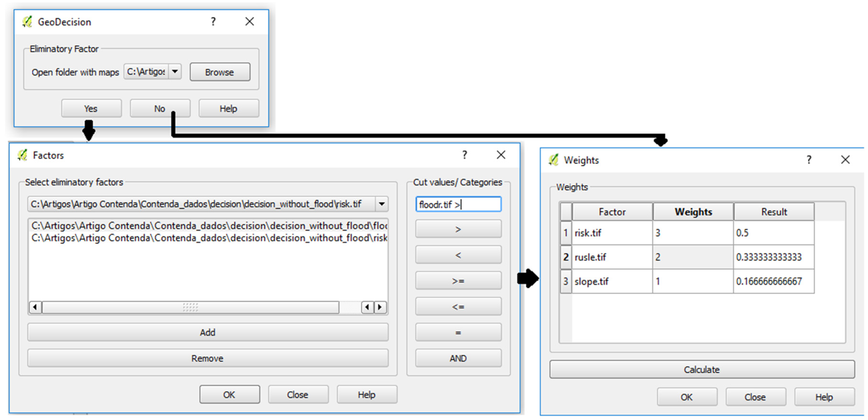
Task: Click Add to add eliminatory factor
Action: tap(208, 333)
